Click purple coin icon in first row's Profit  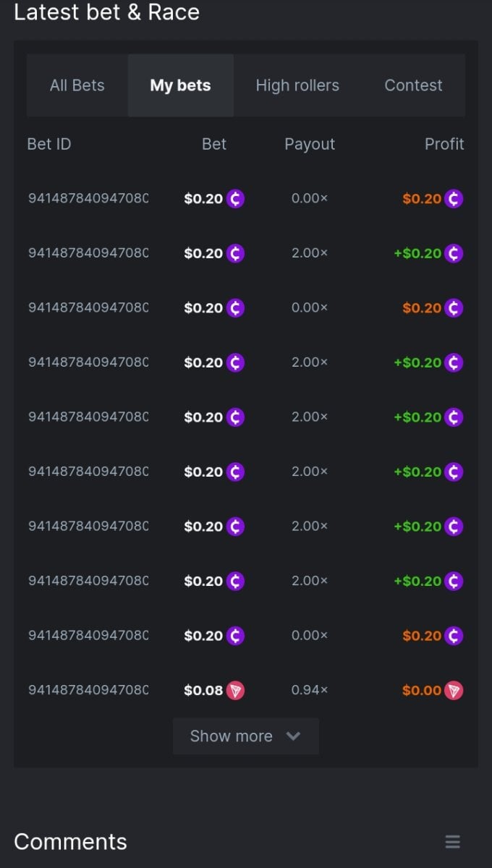(454, 199)
